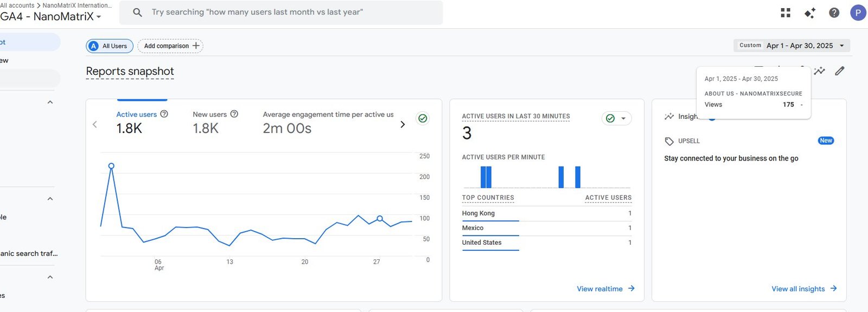Open the date range picker Apr 1 - Apr 30, 2025
Viewport: 868px width, 312px height.
click(x=792, y=46)
